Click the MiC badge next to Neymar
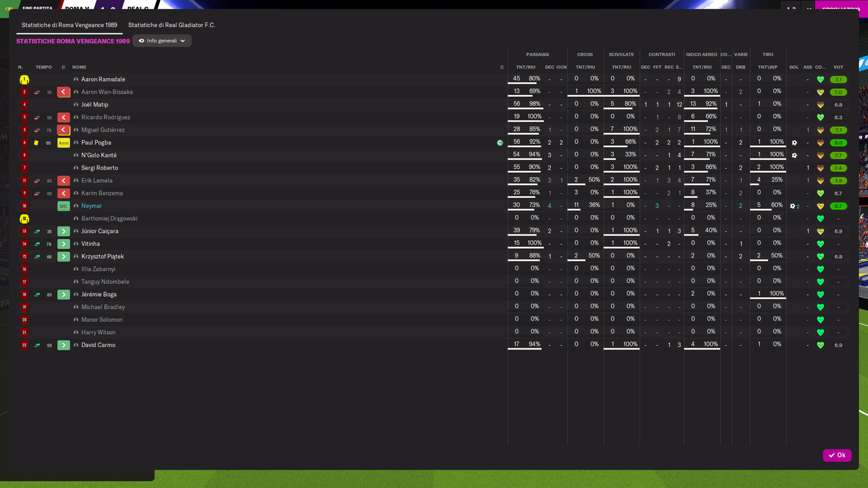This screenshot has width=868, height=488. tap(64, 206)
